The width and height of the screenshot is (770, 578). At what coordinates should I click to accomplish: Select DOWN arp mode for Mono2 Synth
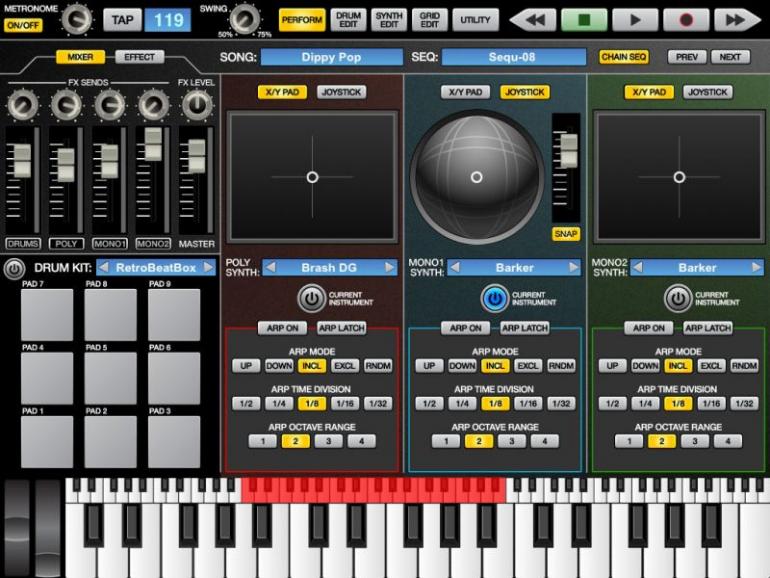coord(645,366)
